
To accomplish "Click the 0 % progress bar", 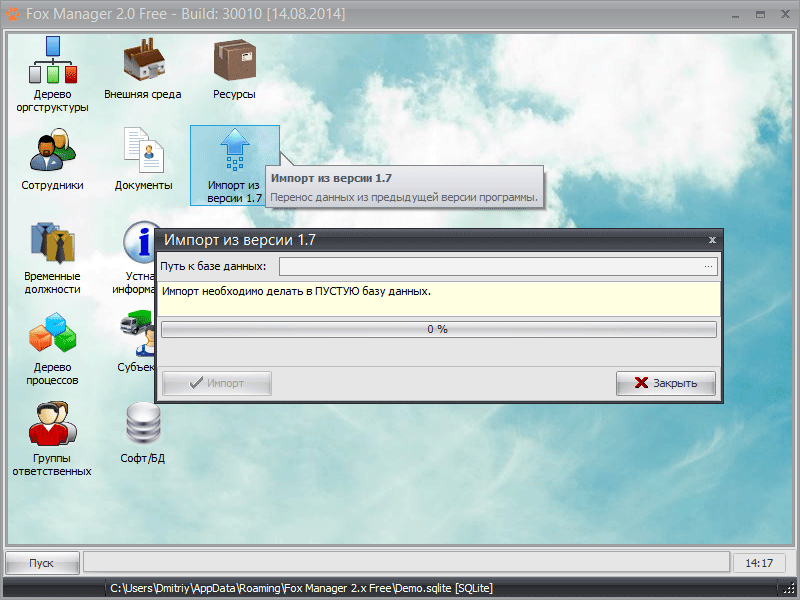I will tap(438, 329).
